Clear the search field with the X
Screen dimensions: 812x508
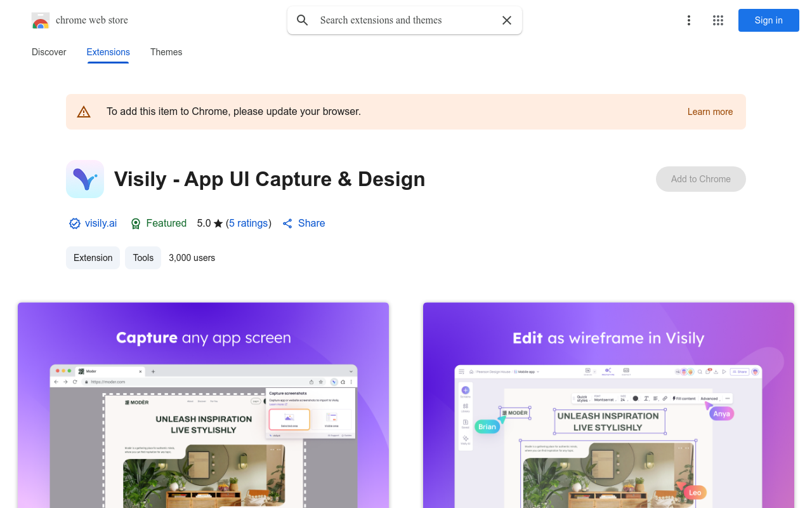[x=507, y=20]
